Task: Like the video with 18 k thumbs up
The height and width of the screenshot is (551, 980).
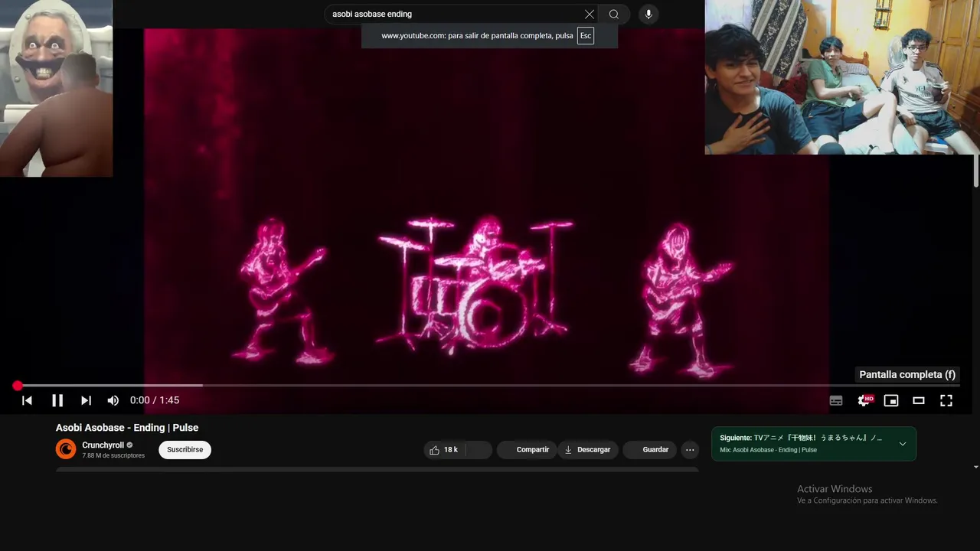Action: click(x=444, y=450)
